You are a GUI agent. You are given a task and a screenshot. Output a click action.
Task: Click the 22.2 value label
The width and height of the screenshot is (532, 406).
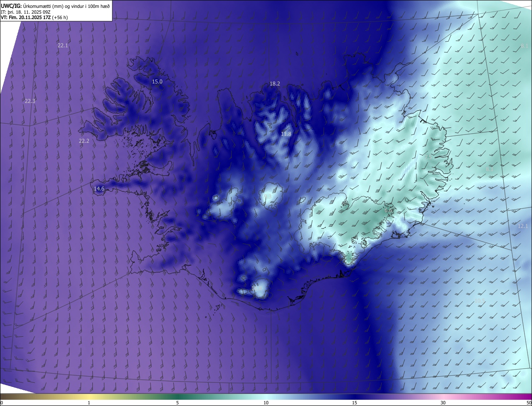point(84,141)
